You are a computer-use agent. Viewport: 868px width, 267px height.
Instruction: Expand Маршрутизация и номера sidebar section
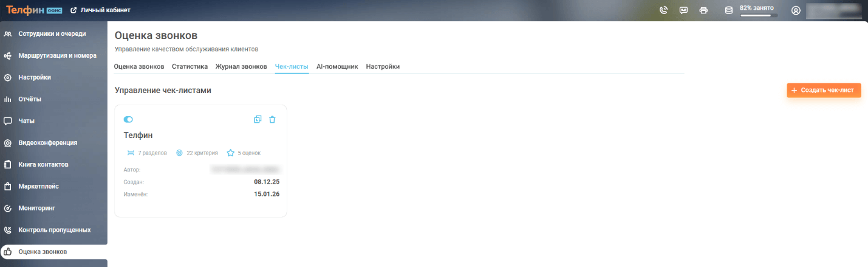(x=57, y=55)
